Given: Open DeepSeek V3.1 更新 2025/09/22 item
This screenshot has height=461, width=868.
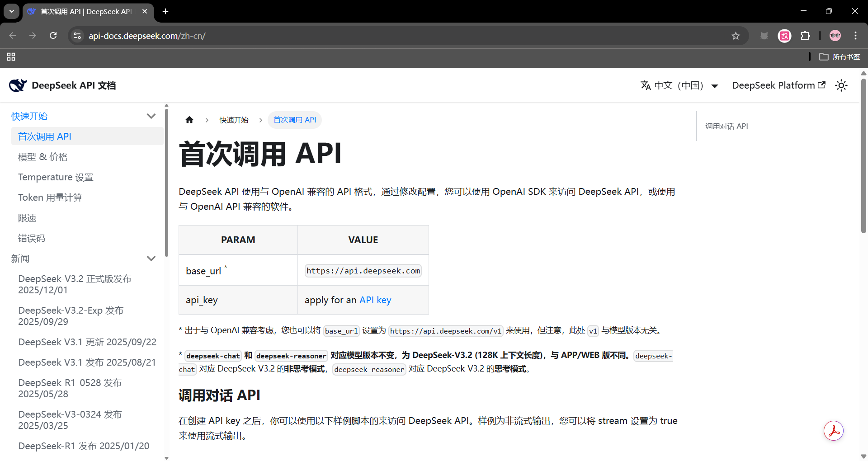Looking at the screenshot, I should click(87, 342).
